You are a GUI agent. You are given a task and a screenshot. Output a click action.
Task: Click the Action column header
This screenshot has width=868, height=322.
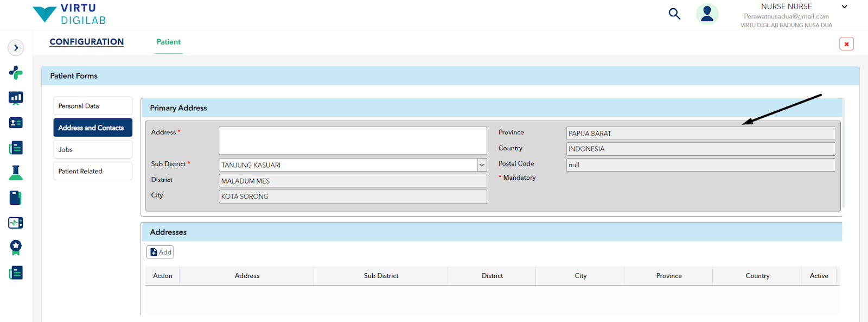point(163,276)
